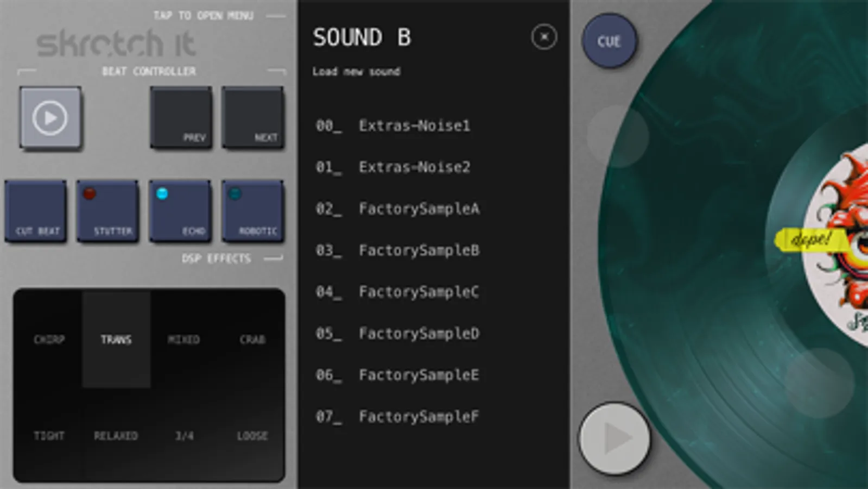Choose the TIGHT timing option
The image size is (868, 489).
click(x=49, y=436)
